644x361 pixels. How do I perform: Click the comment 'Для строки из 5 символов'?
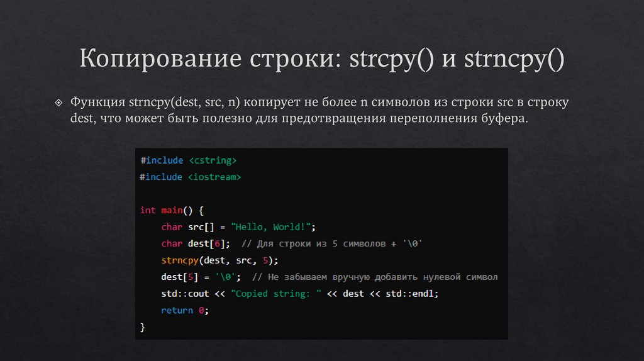tap(332, 244)
